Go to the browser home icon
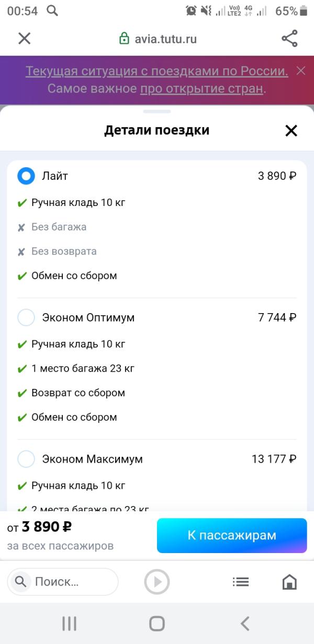This screenshot has width=314, height=644. pos(289,582)
